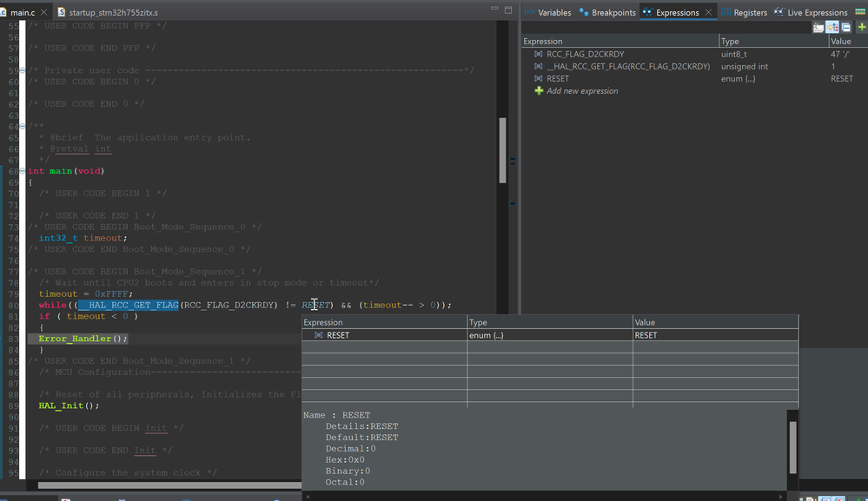868x501 pixels.
Task: Click RESET row in hover popup table
Action: [x=338, y=335]
